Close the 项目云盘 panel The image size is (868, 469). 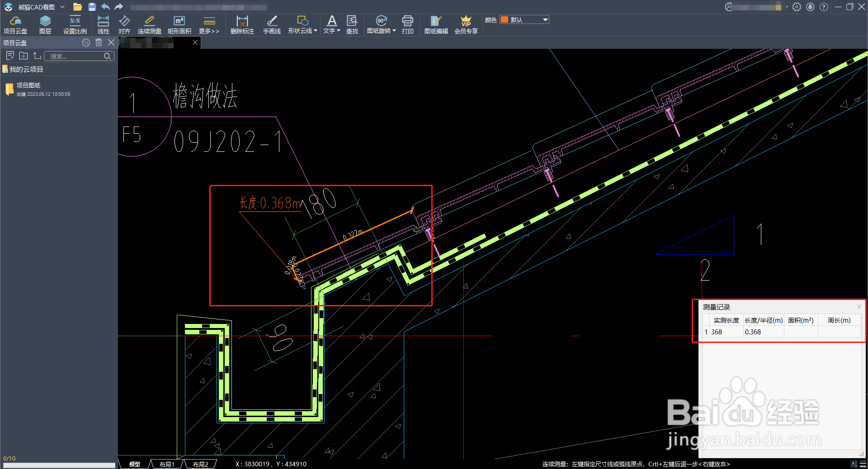[111, 42]
